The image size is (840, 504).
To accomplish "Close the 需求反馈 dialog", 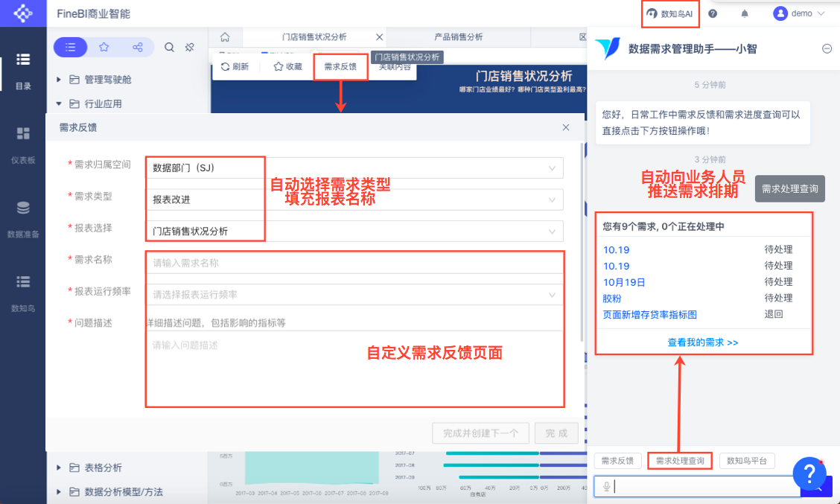I will click(x=566, y=127).
